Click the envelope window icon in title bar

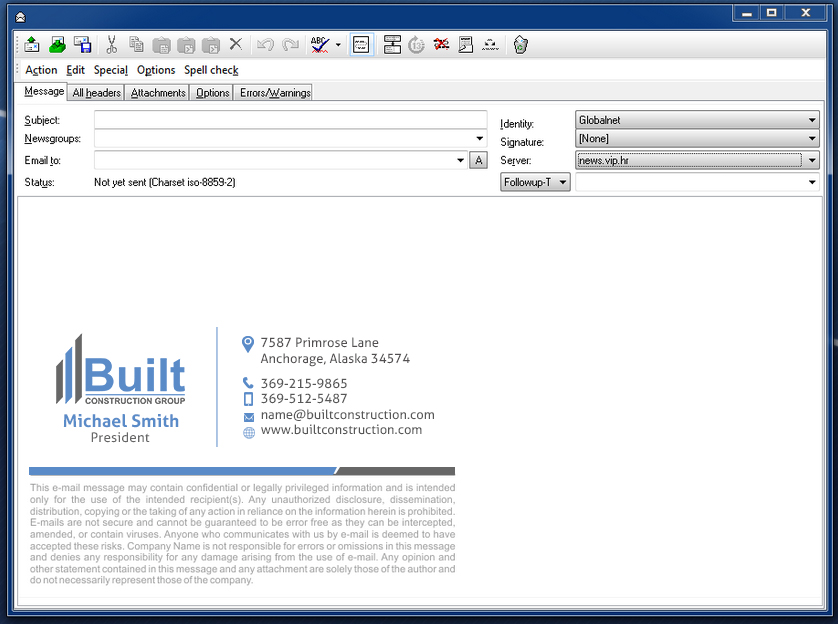[20, 18]
